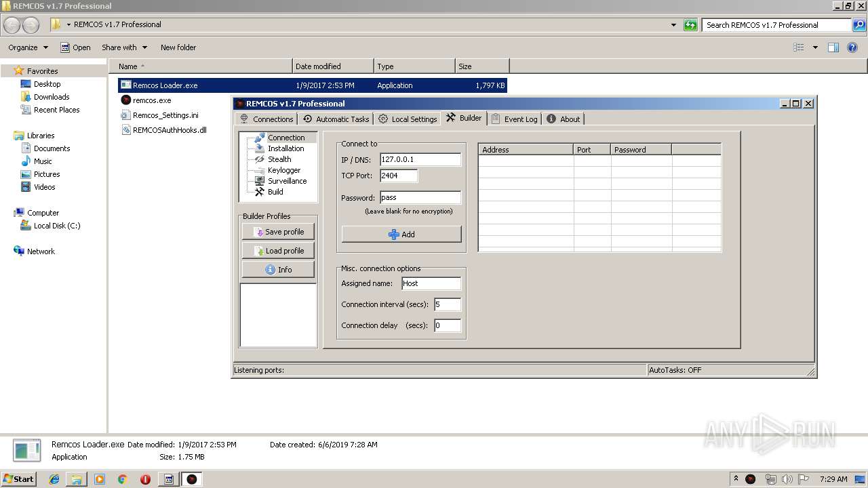Open Internet Explorer from taskbar
868x488 pixels.
54,479
